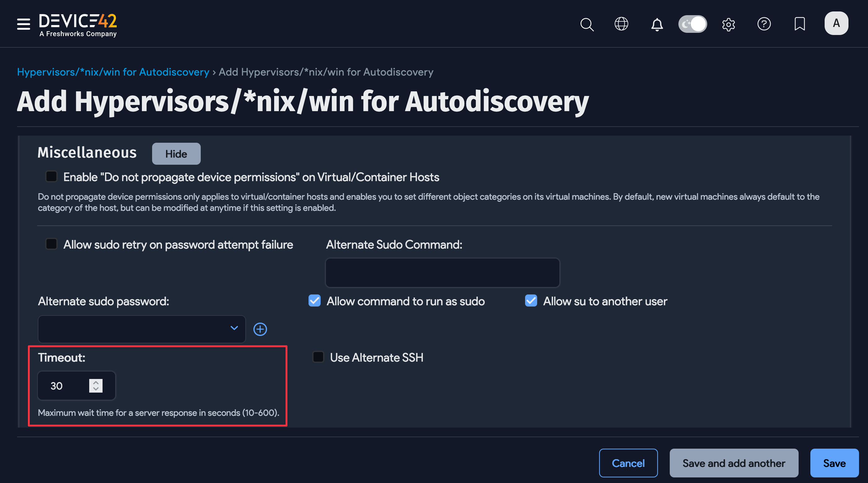Uncheck Allow su to another user
This screenshot has width=868, height=483.
tap(531, 300)
